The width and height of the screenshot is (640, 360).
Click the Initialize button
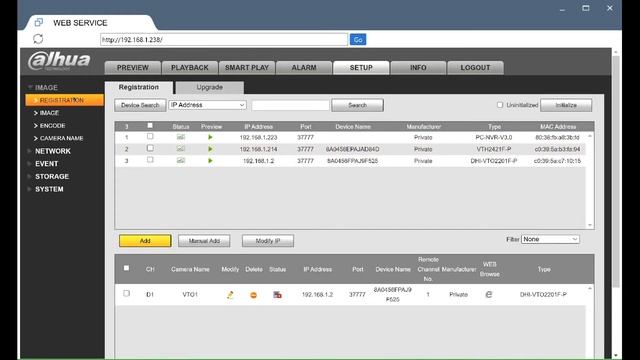click(x=566, y=105)
